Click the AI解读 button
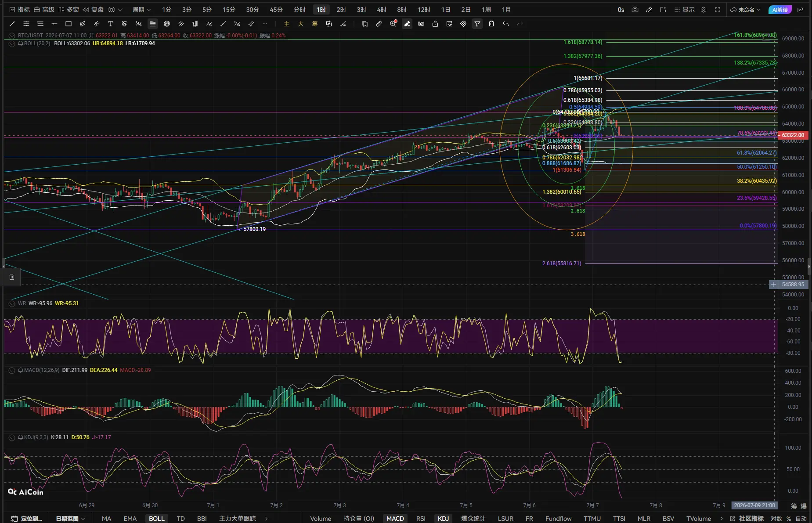Viewport: 812px width, 523px height. click(x=780, y=10)
